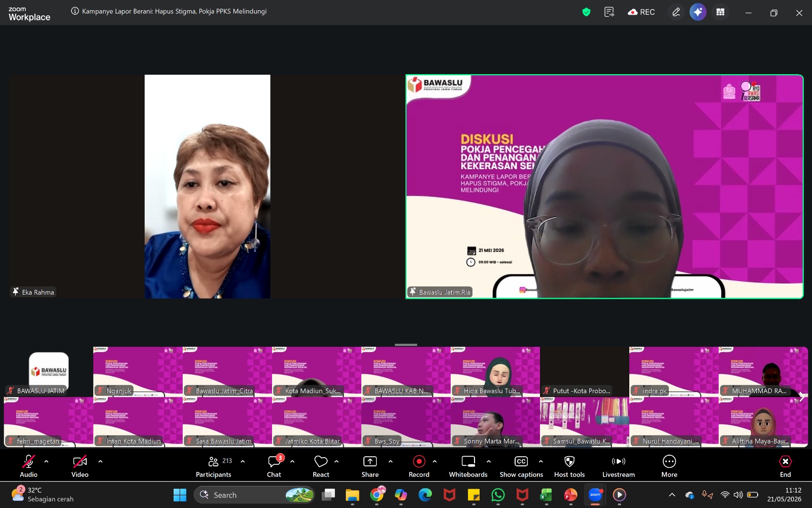Image resolution: width=812 pixels, height=508 pixels.
Task: Open the meeting notes icon in the top bar
Action: (610, 12)
